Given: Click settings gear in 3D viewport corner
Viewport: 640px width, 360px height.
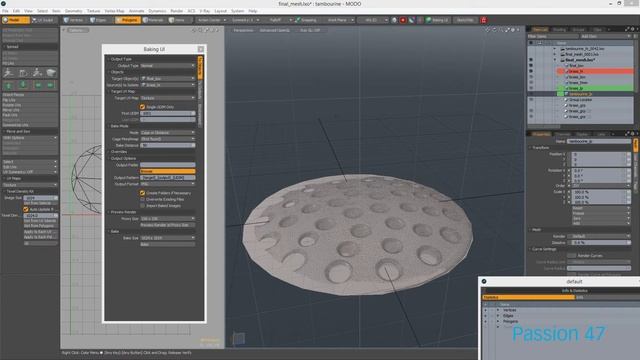Looking at the screenshot, I should pos(513,30).
